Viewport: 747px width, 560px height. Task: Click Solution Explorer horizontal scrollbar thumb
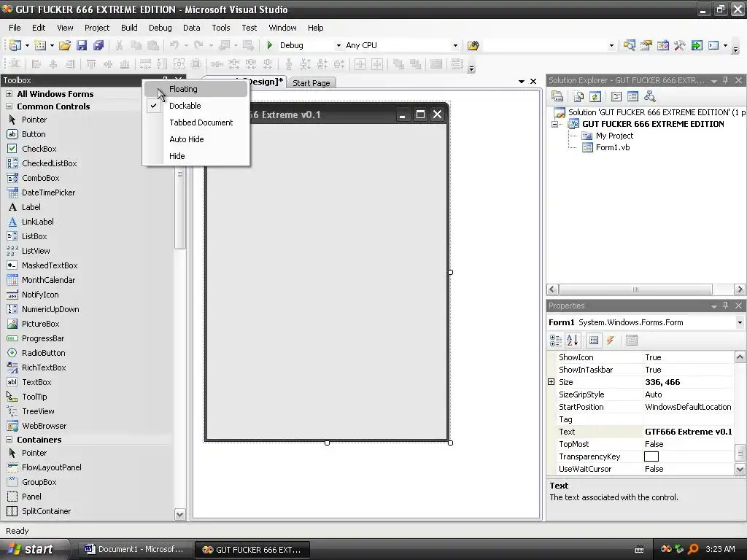[635, 289]
